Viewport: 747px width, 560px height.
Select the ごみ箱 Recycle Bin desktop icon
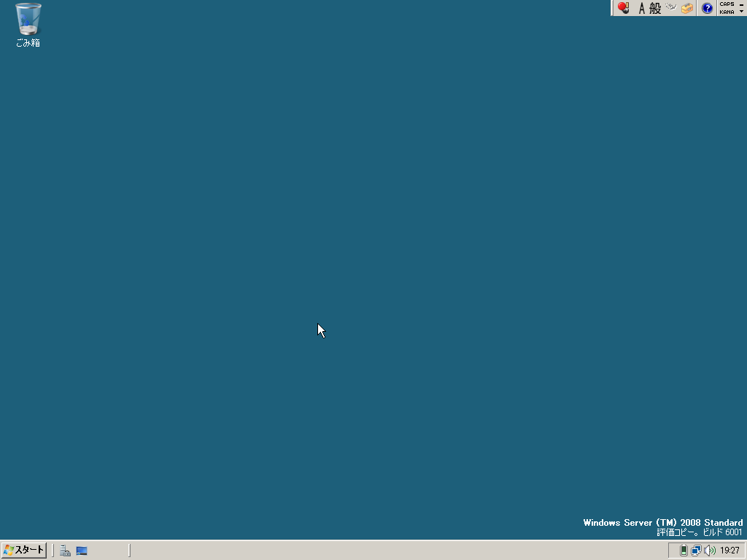(28, 26)
